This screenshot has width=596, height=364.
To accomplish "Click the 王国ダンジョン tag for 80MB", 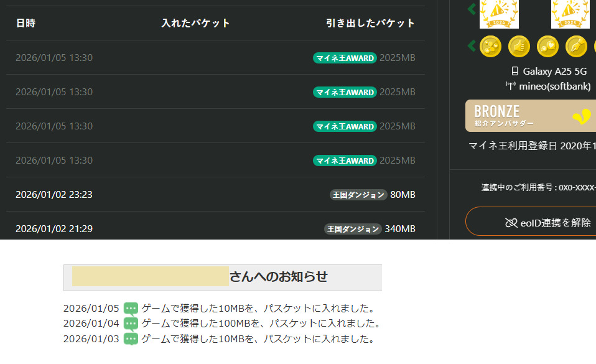I will tap(358, 195).
